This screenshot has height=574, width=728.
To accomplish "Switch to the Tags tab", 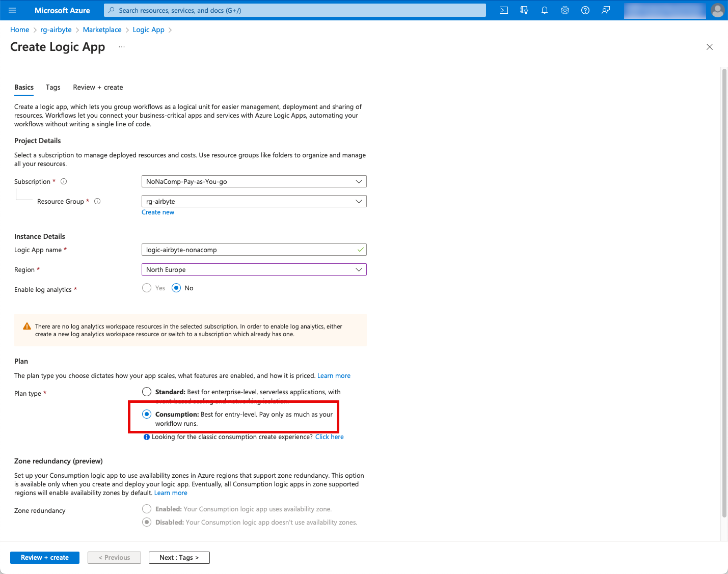I will tap(53, 87).
